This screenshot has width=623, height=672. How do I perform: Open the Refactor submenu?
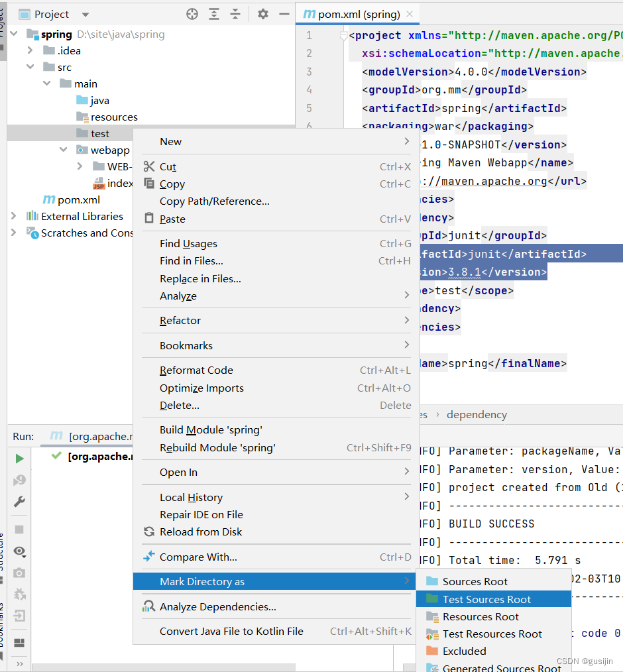[276, 320]
